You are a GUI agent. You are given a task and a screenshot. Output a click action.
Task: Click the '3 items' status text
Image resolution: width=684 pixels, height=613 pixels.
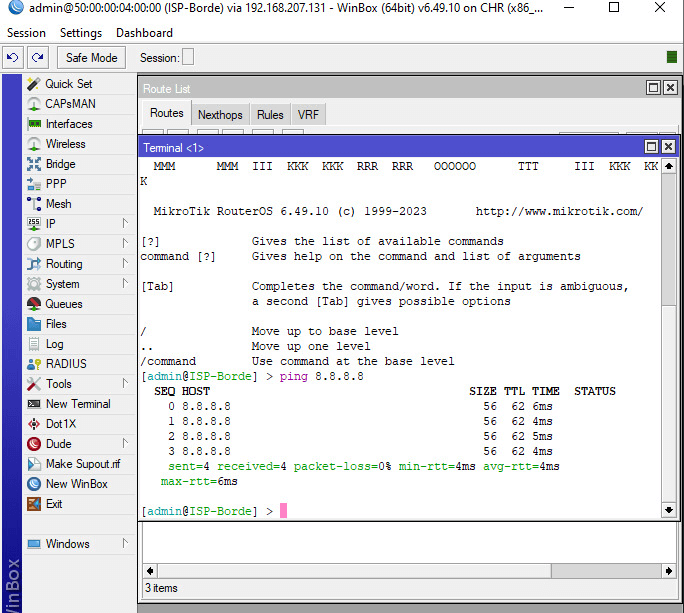(161, 588)
